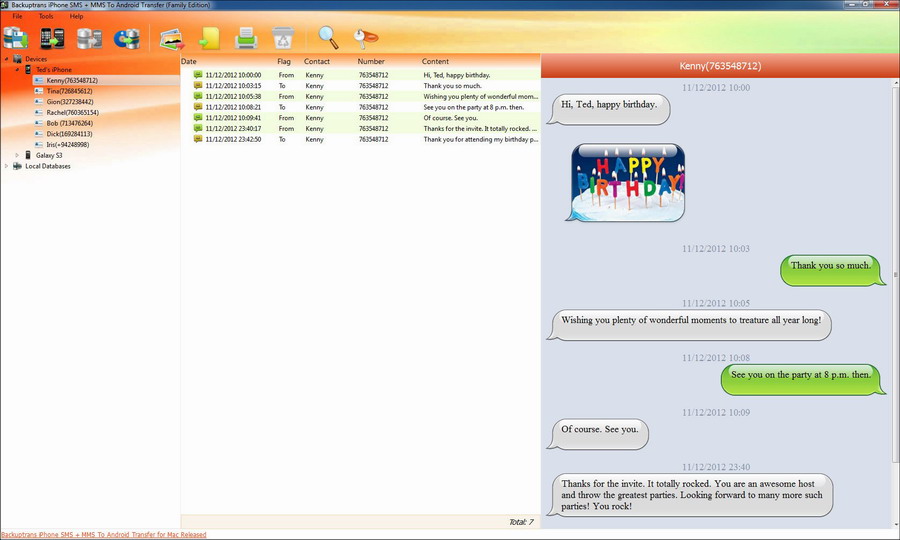
Task: Open the Help menu
Action: click(76, 16)
